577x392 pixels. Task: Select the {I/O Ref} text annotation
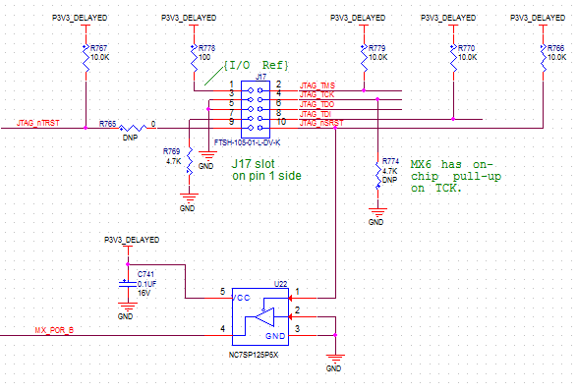(x=257, y=66)
